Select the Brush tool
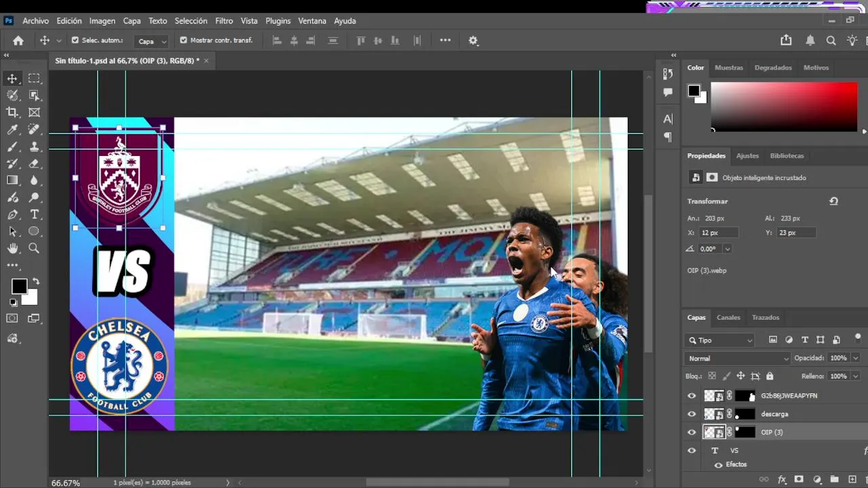The image size is (868, 488). pos(12,146)
